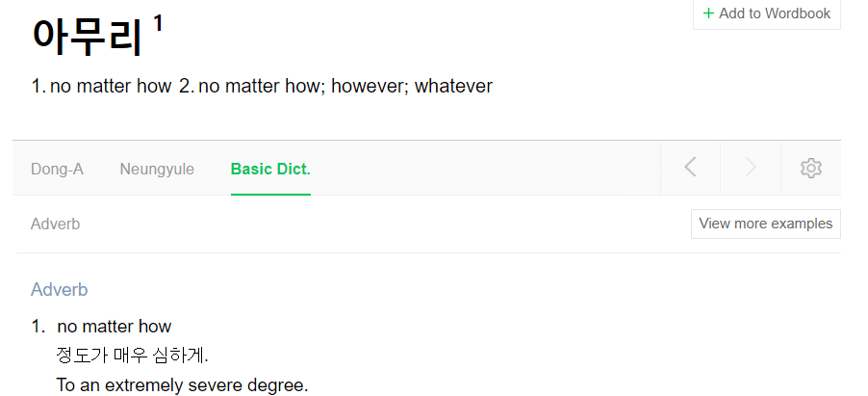Screen dimensions: 868x396
Task: Click the superscript 1 next to headword
Action: [158, 23]
